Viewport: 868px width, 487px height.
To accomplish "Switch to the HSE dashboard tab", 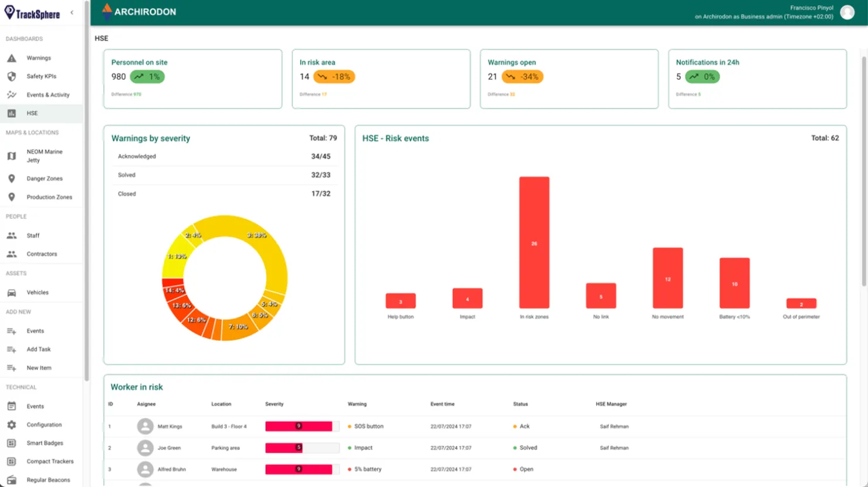I will click(32, 113).
